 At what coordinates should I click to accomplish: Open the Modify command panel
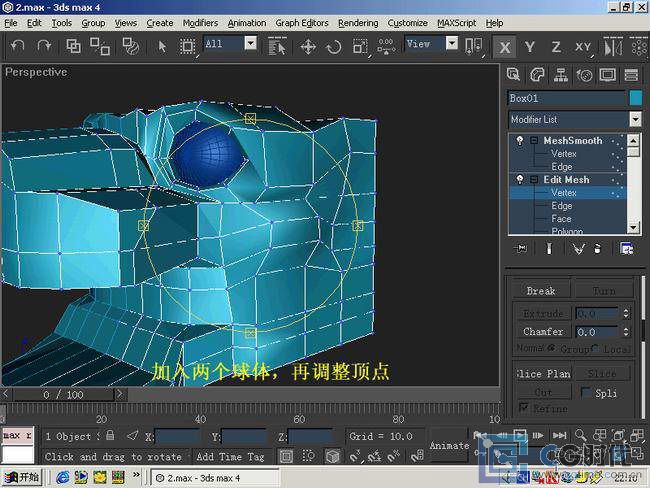pyautogui.click(x=537, y=75)
